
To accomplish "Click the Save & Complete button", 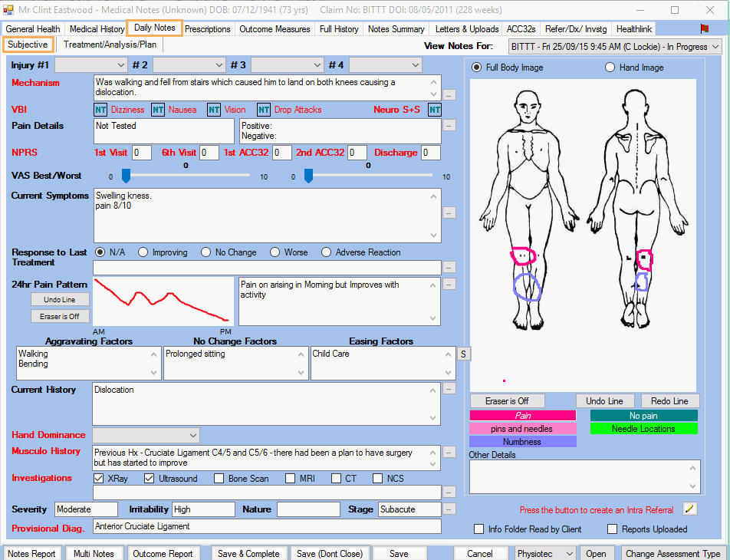I will tap(248, 553).
